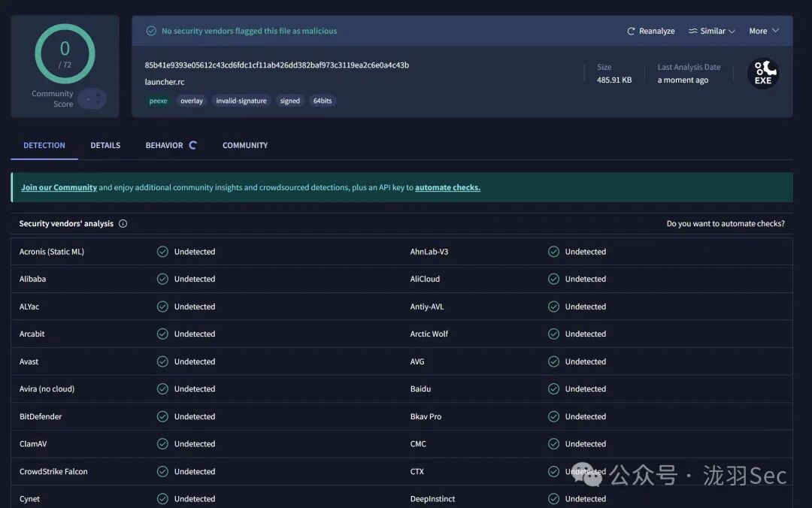Screen dimensions: 812x508
Task: Switch to the Details tab
Action: [x=105, y=146]
